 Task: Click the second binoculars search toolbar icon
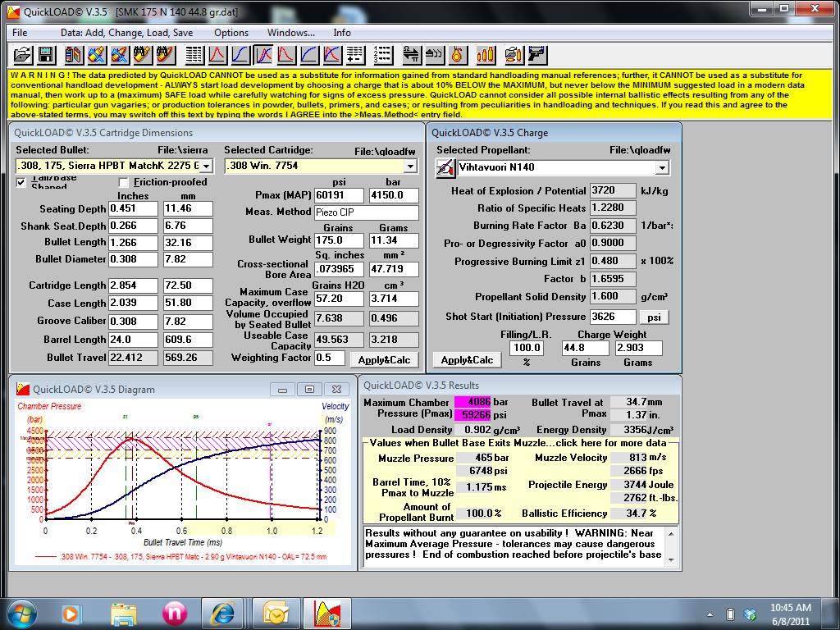point(166,55)
